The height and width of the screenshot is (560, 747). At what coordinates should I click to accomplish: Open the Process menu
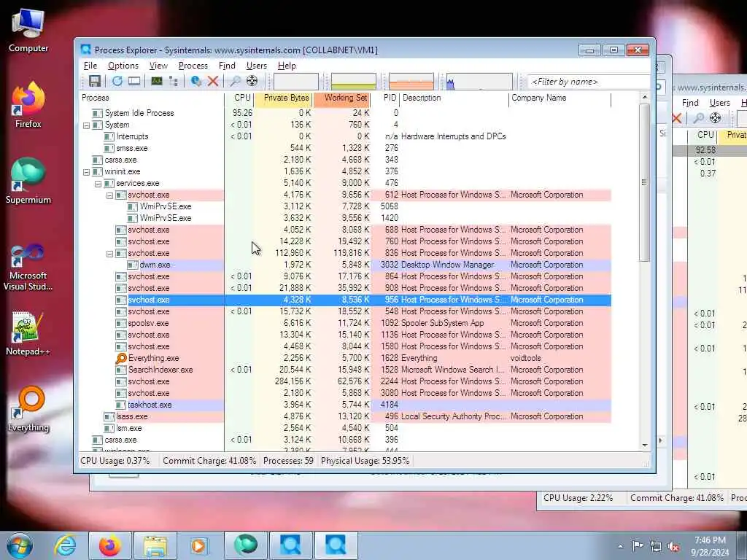click(193, 66)
